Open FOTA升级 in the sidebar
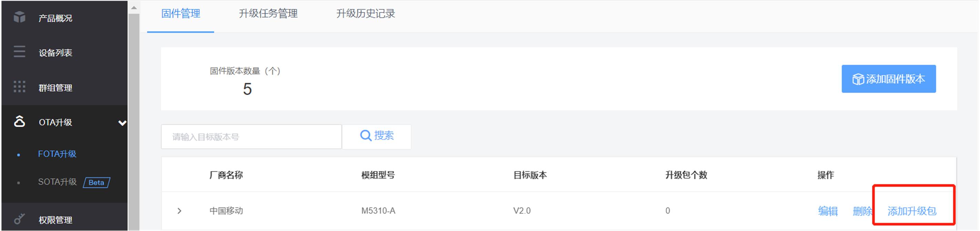 coord(57,154)
